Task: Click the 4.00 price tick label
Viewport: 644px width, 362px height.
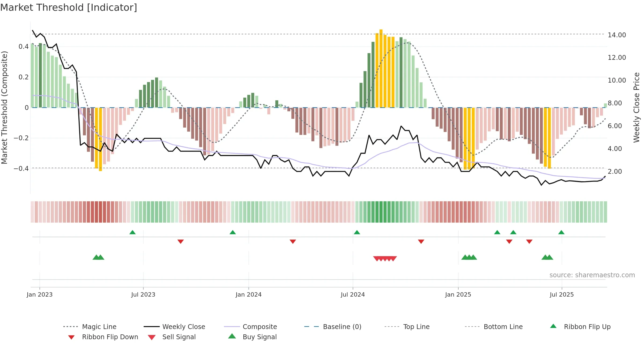Action: pos(615,149)
